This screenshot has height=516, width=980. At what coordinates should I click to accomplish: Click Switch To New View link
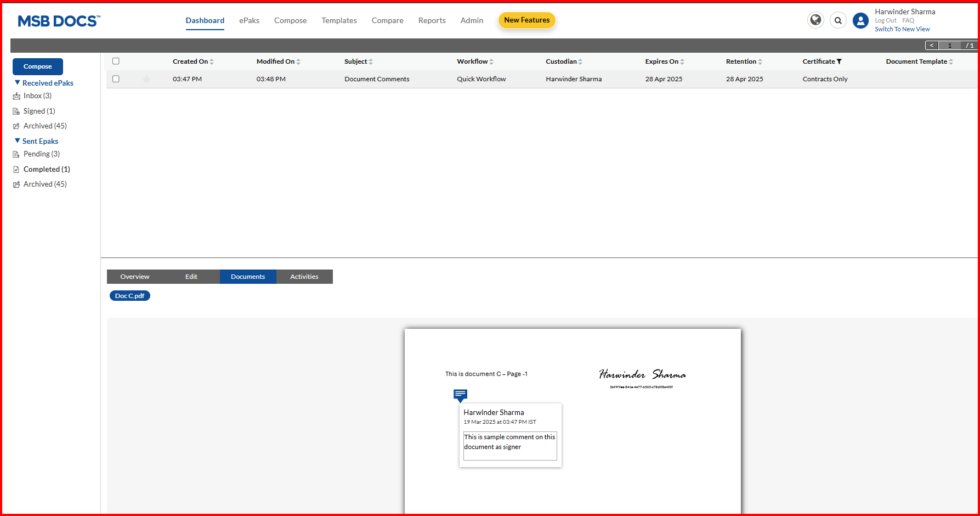point(902,29)
